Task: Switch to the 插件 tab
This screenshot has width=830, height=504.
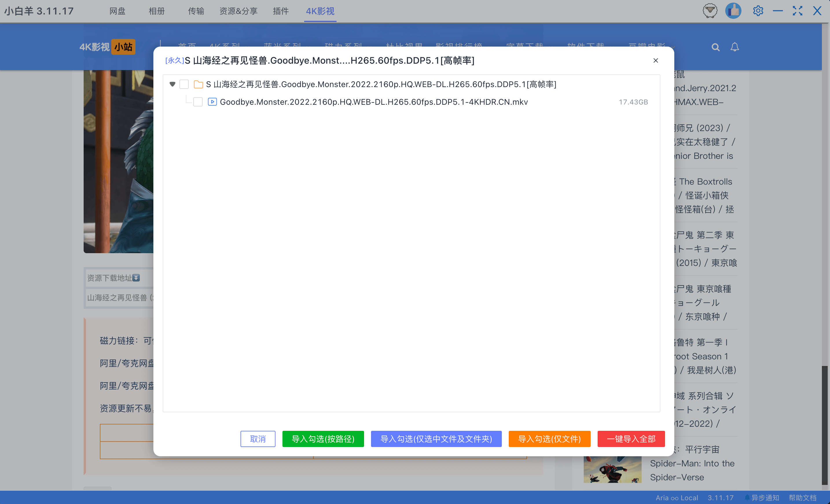Action: [x=281, y=11]
